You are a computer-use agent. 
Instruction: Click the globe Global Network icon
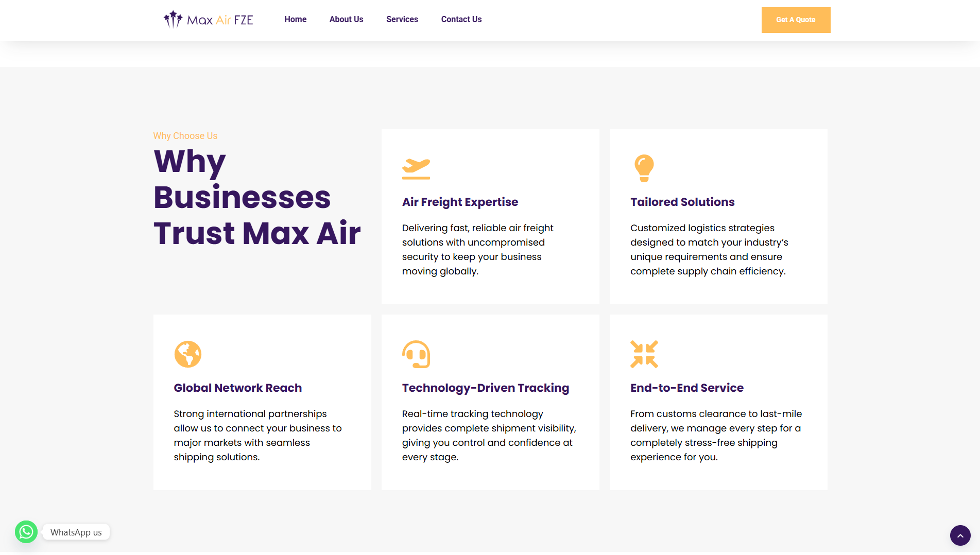click(x=188, y=354)
